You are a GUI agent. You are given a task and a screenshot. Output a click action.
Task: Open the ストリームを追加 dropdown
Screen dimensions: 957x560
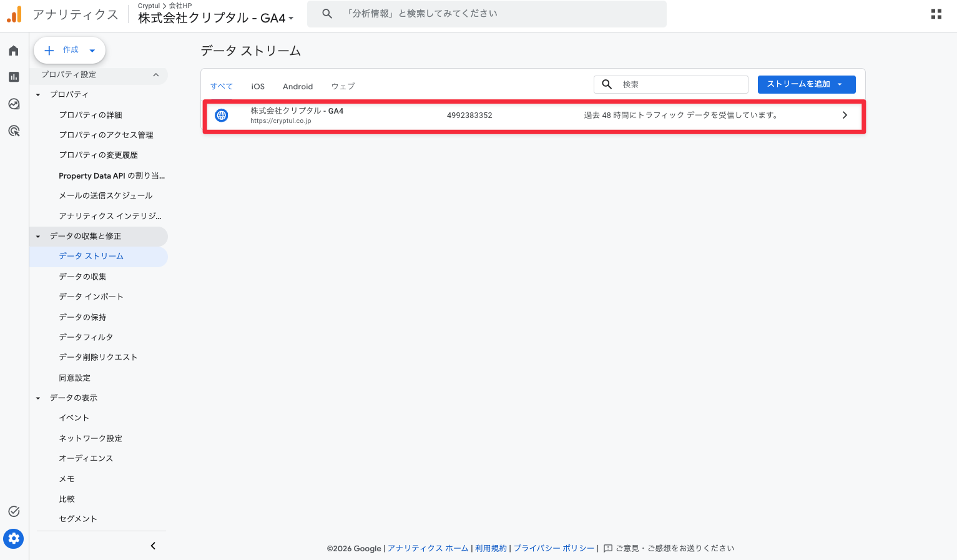point(807,84)
